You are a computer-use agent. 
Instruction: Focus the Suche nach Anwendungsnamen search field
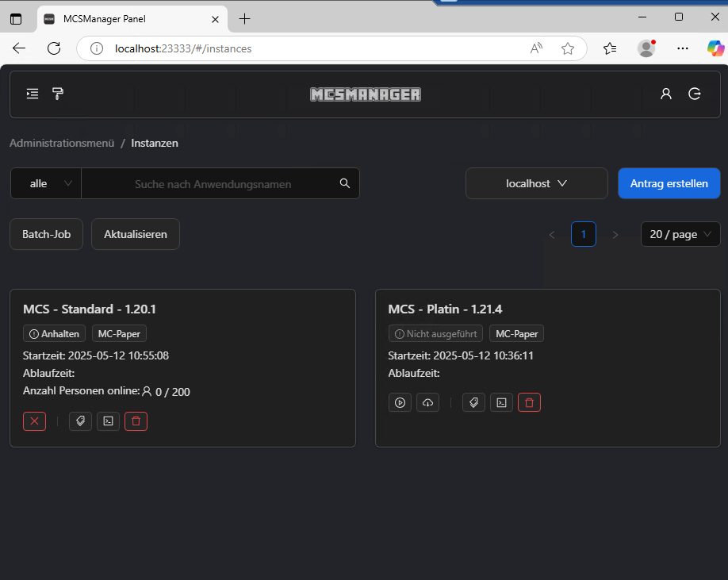coord(213,184)
